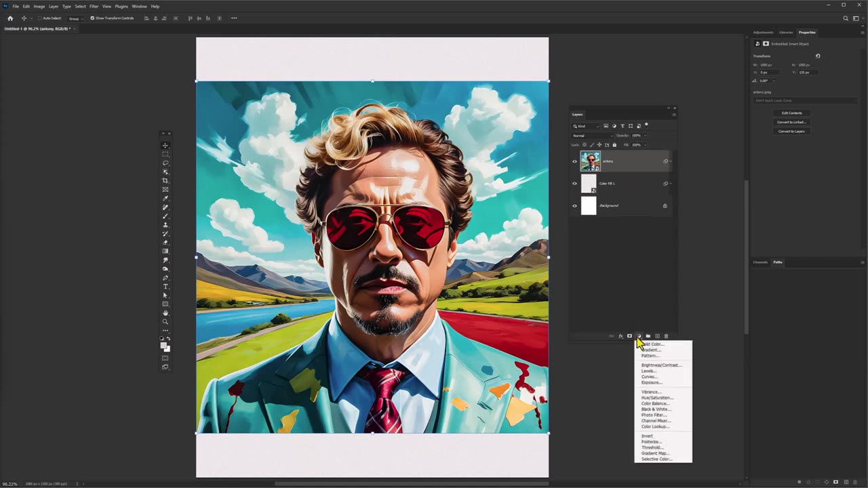The image size is (868, 488).
Task: Open the Kind filter dropdown in Layers
Action: click(x=586, y=126)
